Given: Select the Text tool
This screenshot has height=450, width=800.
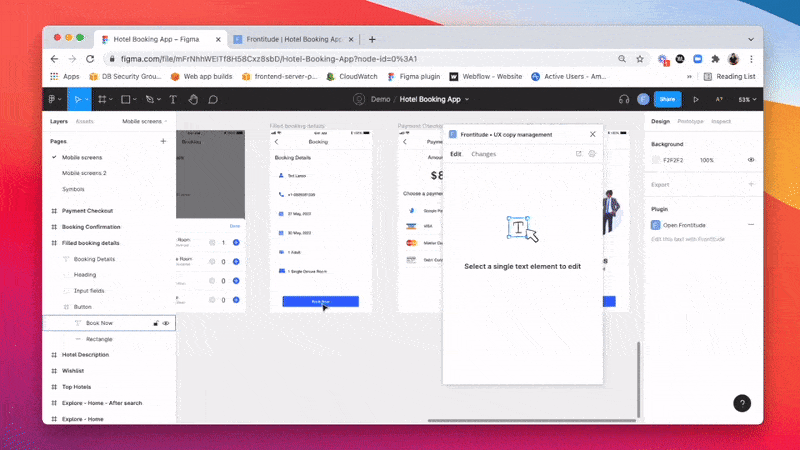Looking at the screenshot, I should coord(173,99).
